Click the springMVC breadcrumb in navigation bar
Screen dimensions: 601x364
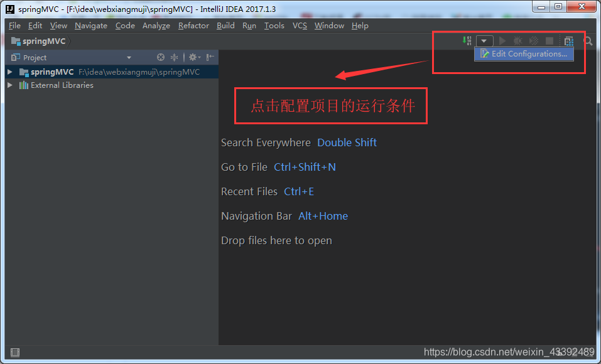pos(38,41)
